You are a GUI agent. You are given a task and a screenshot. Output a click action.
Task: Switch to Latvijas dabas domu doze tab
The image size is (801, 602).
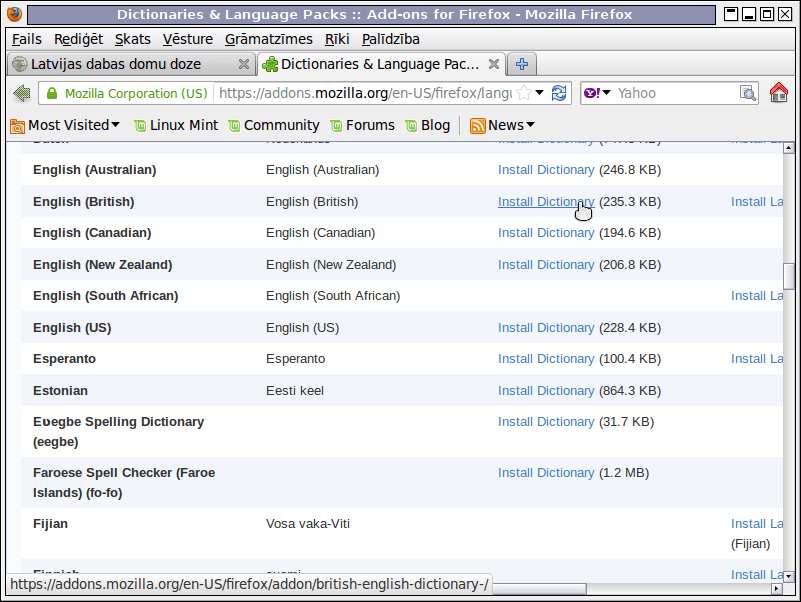[132, 64]
